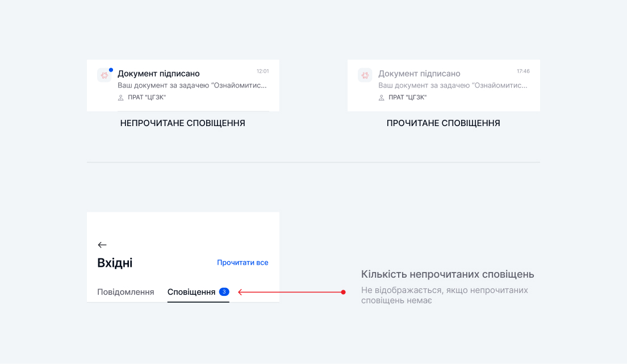Viewport: 627px width, 364px height.
Task: Click the НЕПРОЧИТАНЕ СПОВІЩЕННЯ caption
Action: tap(183, 123)
